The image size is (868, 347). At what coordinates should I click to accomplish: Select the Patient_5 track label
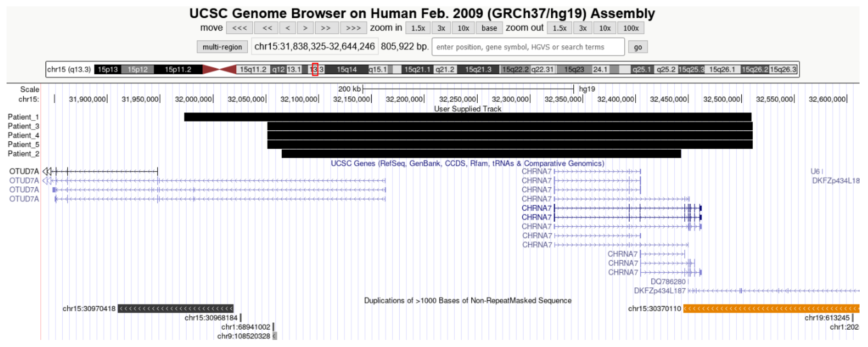(x=23, y=144)
